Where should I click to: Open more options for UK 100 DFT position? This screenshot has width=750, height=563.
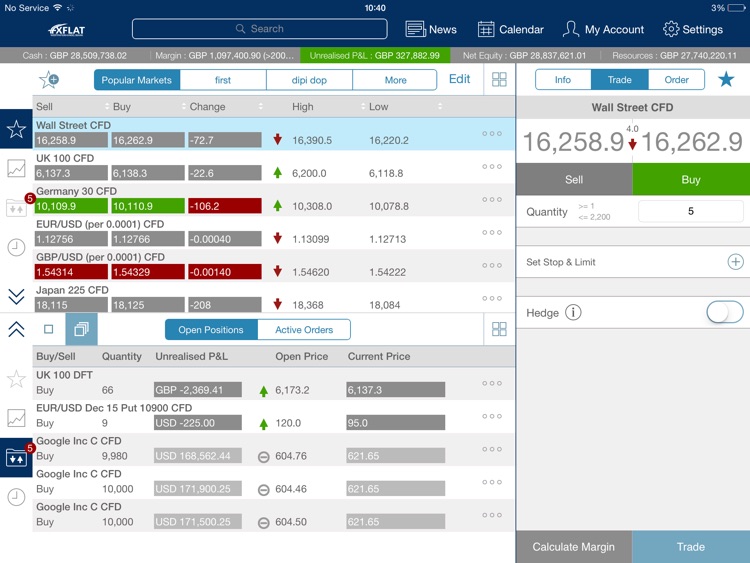point(492,383)
